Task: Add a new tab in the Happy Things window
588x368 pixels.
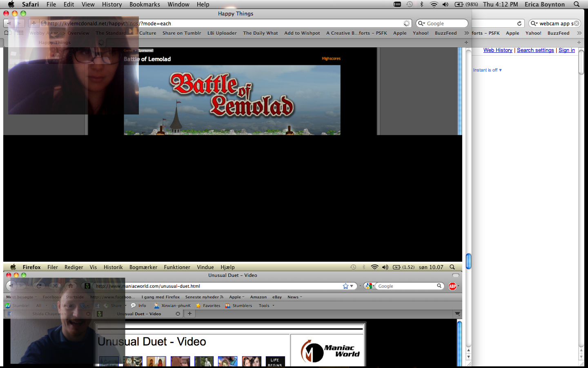Action: [466, 43]
